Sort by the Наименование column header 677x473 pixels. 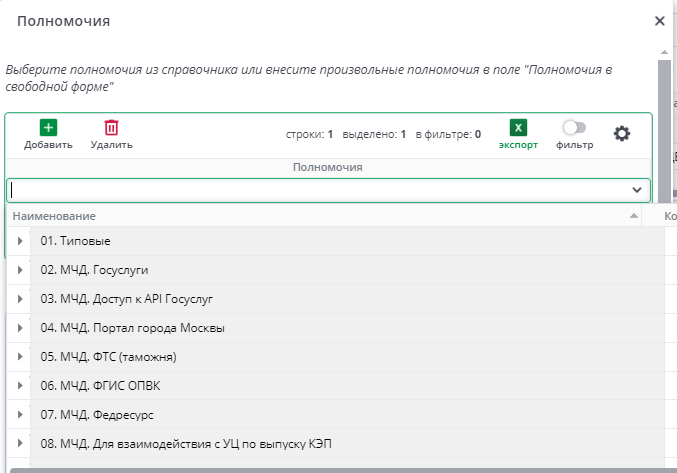pos(55,216)
